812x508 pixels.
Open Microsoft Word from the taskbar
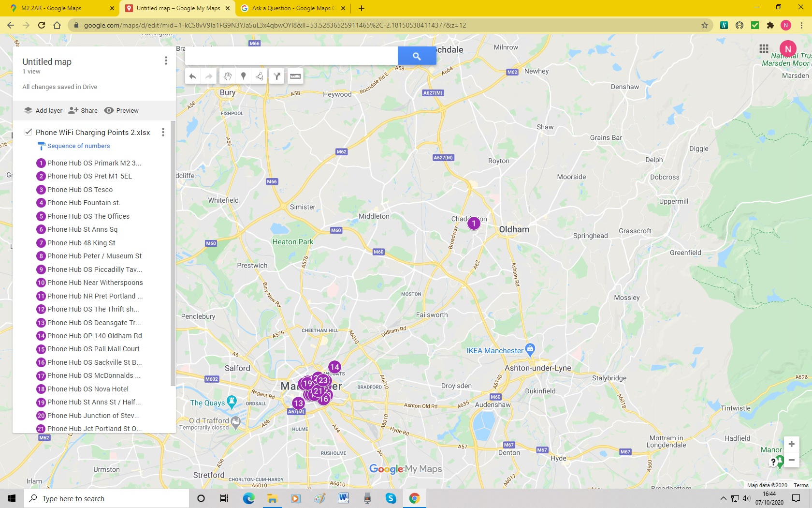tap(343, 498)
